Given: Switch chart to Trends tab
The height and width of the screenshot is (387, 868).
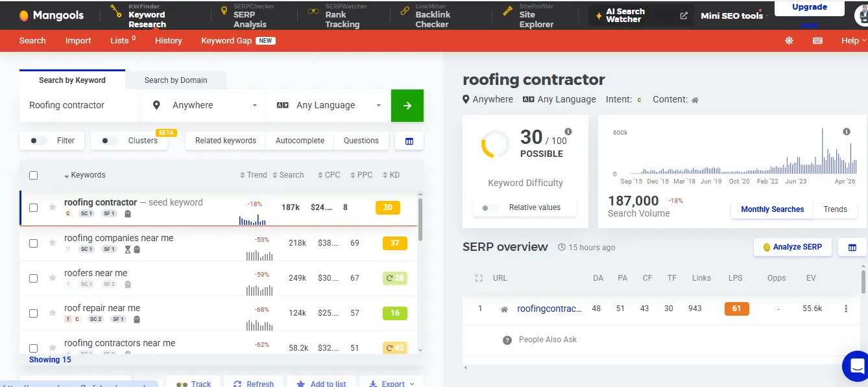Looking at the screenshot, I should pyautogui.click(x=835, y=209).
